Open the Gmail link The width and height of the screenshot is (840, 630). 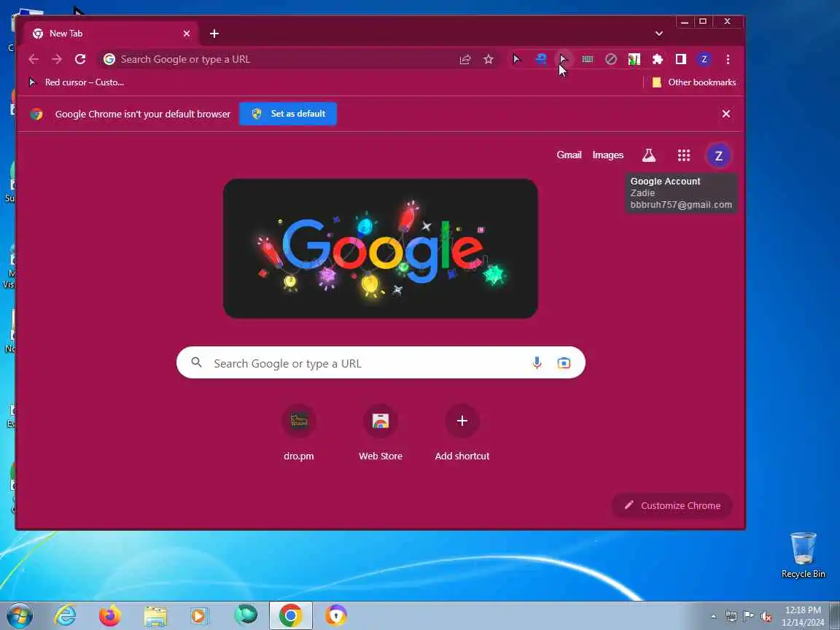(x=569, y=155)
